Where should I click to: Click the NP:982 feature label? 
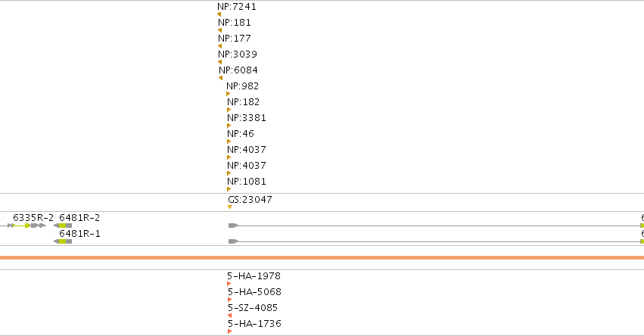[242, 86]
